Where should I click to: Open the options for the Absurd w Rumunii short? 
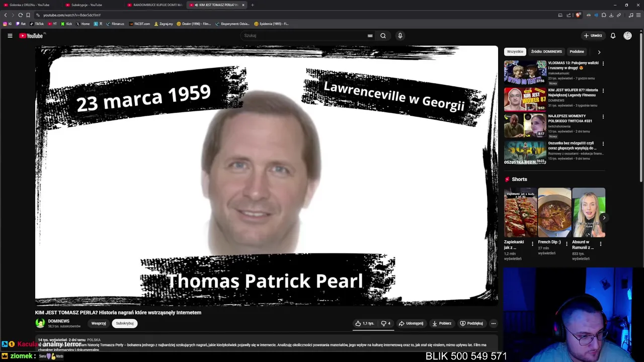coord(600,244)
